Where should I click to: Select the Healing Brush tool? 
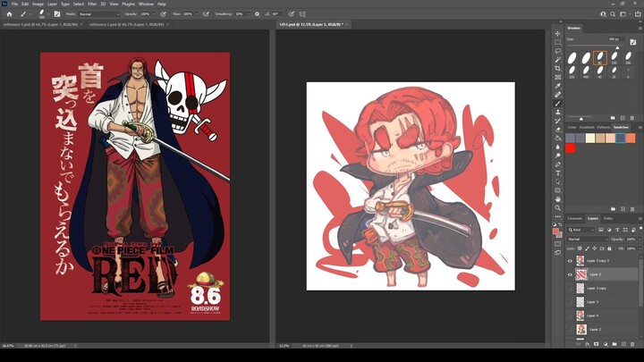pos(558,95)
